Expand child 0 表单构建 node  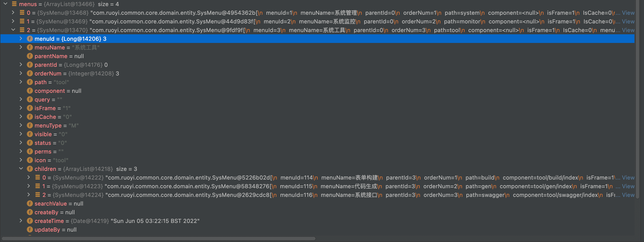(x=29, y=177)
